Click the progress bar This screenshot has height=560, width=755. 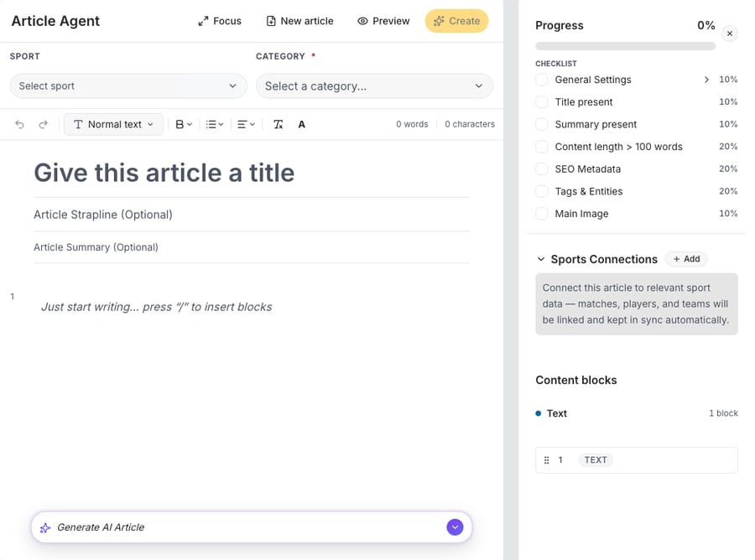click(626, 46)
